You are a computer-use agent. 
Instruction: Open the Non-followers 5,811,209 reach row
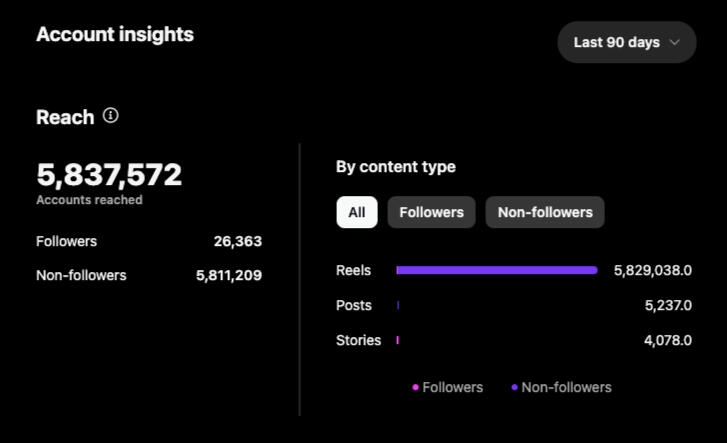[x=149, y=275]
